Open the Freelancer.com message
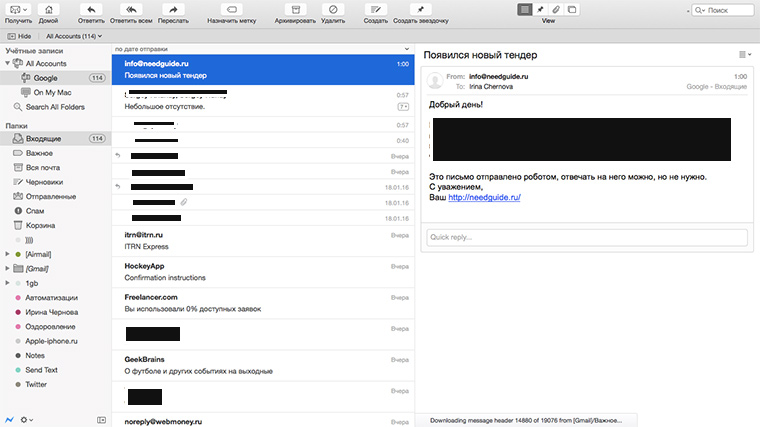 click(263, 303)
